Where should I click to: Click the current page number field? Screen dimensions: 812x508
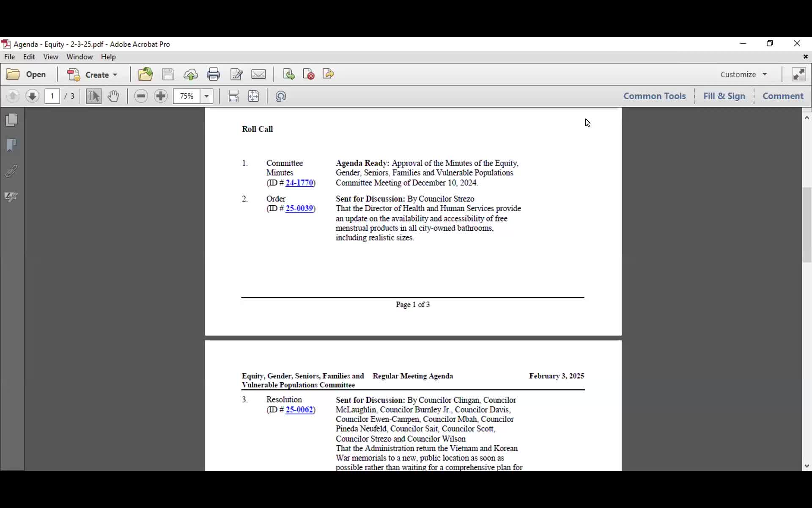point(52,96)
